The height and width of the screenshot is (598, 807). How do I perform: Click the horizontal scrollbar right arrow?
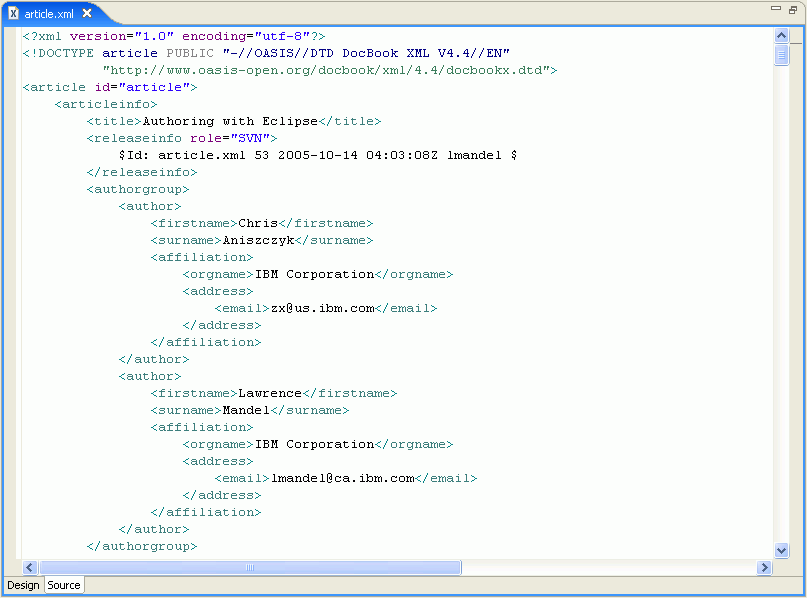(764, 567)
